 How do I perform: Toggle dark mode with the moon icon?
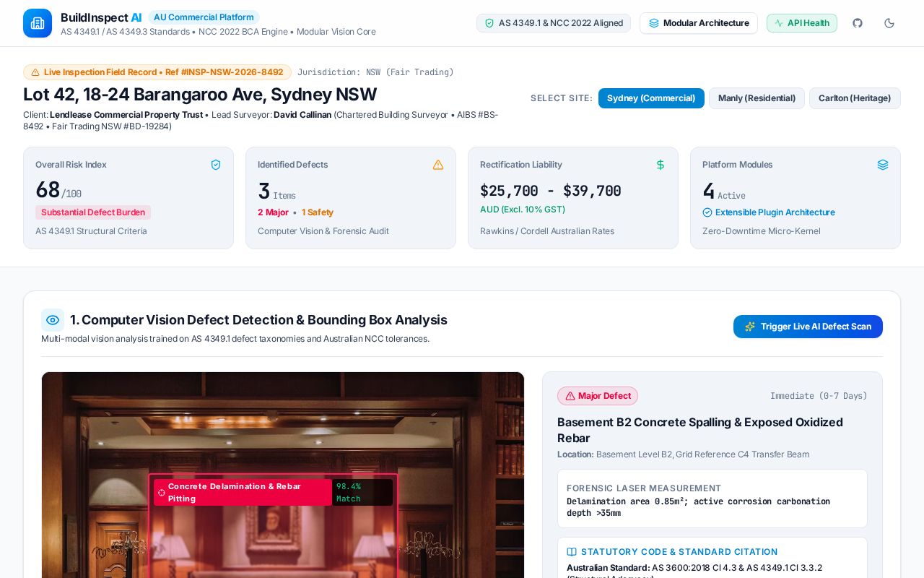(889, 23)
